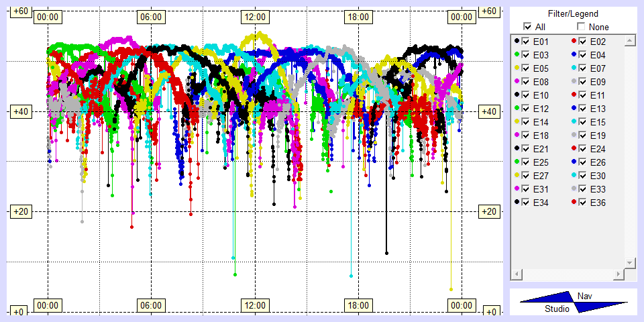Click the E18 magenta color dot
The width and height of the screenshot is (644, 322).
[517, 136]
